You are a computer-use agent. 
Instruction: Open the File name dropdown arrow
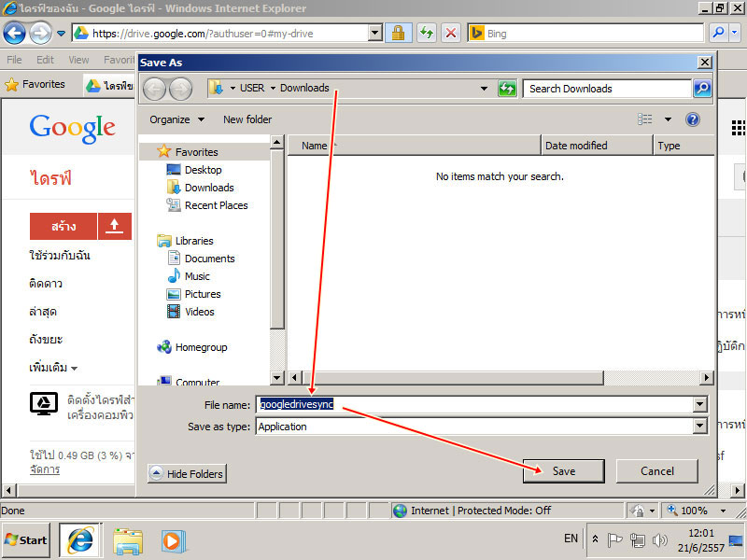(699, 405)
